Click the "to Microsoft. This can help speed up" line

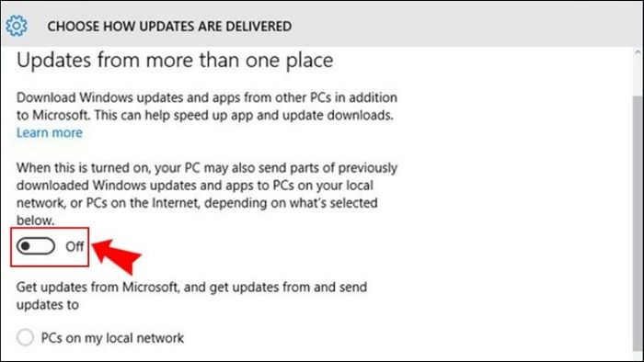205,115
